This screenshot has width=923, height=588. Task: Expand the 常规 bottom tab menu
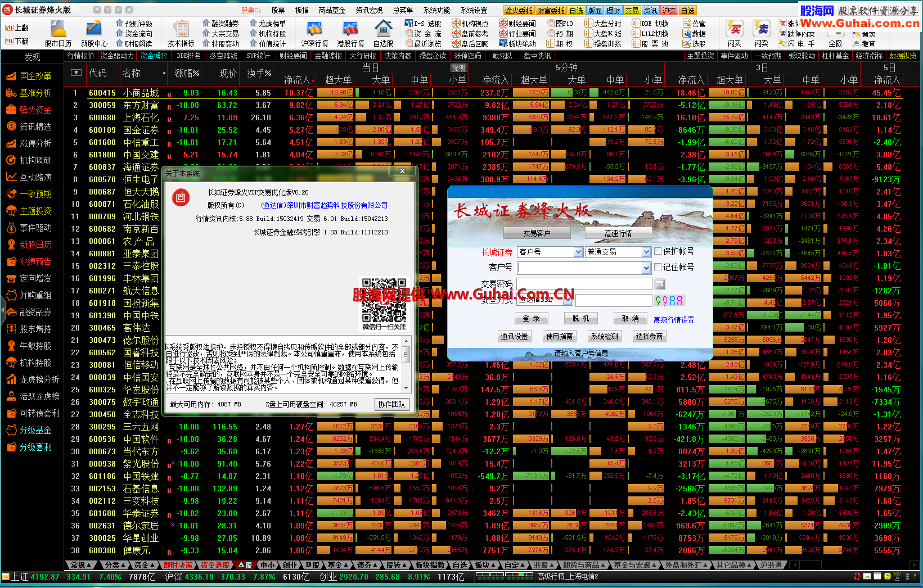[80, 565]
